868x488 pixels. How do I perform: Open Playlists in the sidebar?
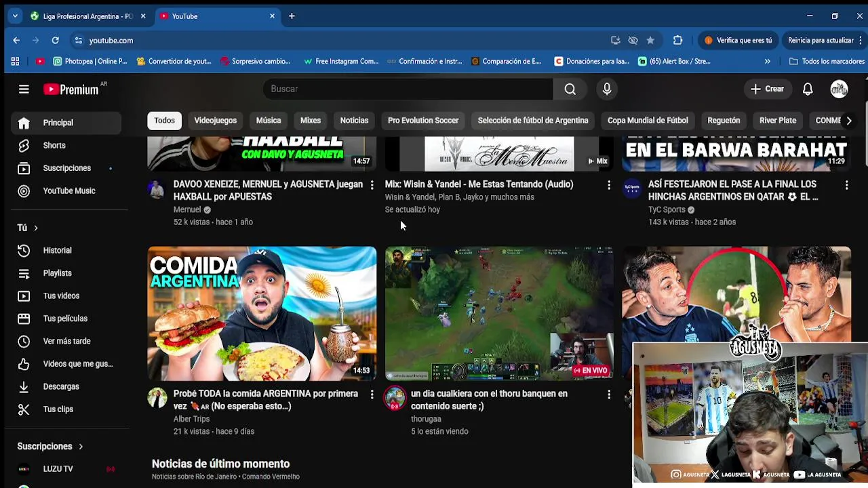(x=66, y=273)
